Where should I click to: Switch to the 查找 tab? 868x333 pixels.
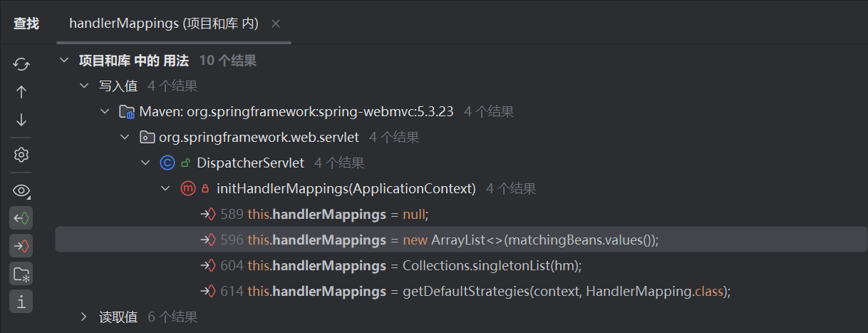click(x=26, y=24)
